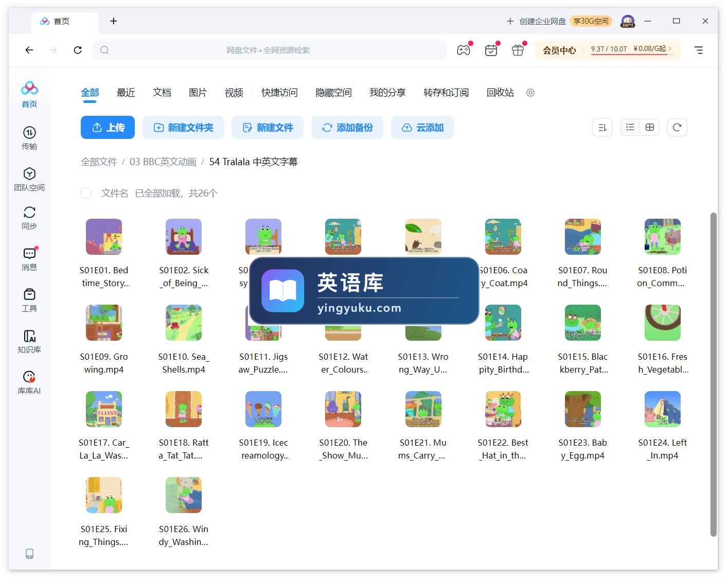Open 库库AI assistant in sidebar
The width and height of the screenshot is (728, 581).
click(x=29, y=382)
